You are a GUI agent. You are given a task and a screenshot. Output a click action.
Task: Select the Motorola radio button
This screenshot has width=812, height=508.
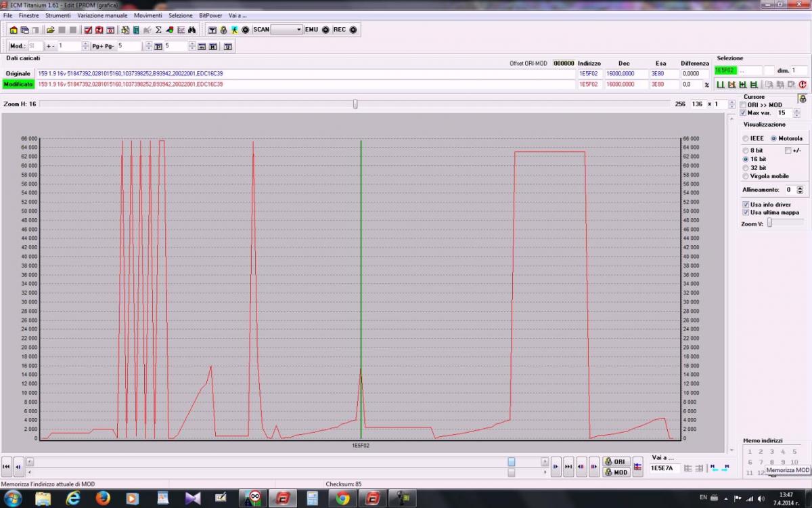773,138
